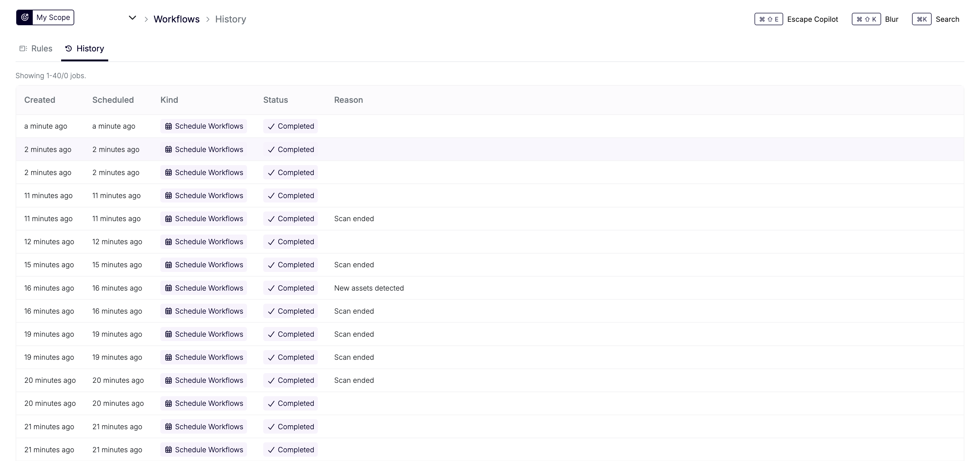Click the Status column header
Viewport: 980px width, 461px height.
[275, 100]
